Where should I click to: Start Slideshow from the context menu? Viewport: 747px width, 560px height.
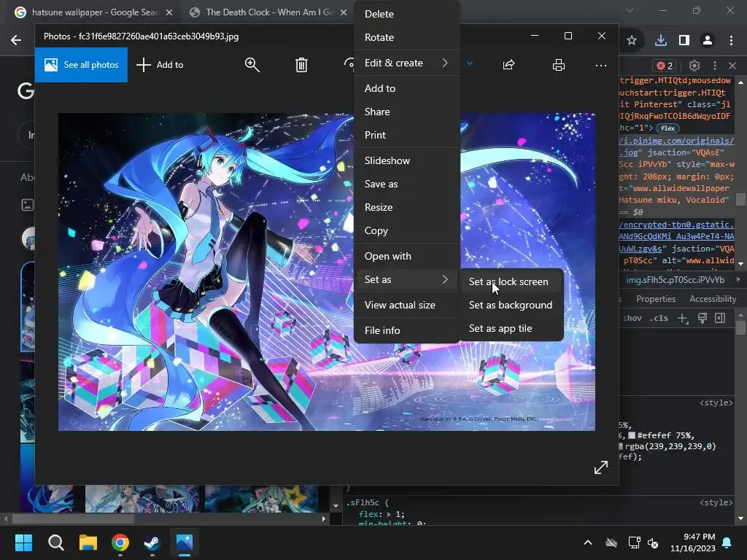point(407,160)
